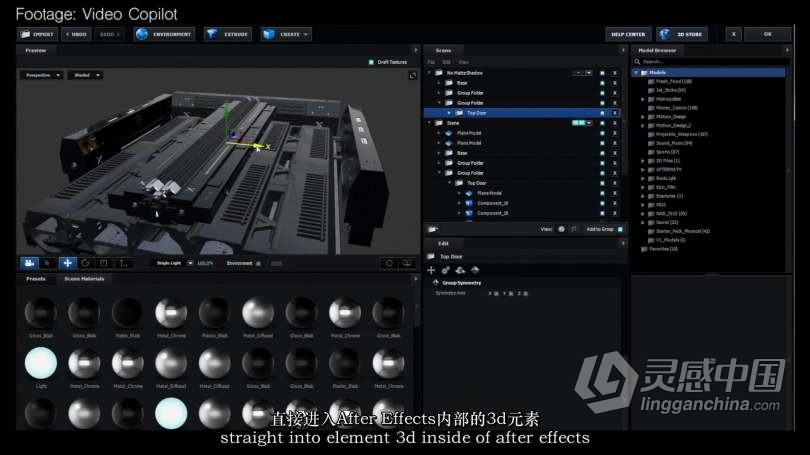810x455 pixels.
Task: Toggle Add to Group checkbox
Action: point(620,229)
